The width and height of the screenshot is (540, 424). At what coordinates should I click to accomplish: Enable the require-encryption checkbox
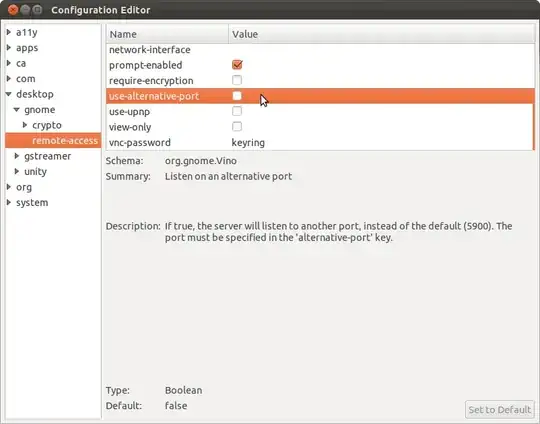(x=237, y=80)
